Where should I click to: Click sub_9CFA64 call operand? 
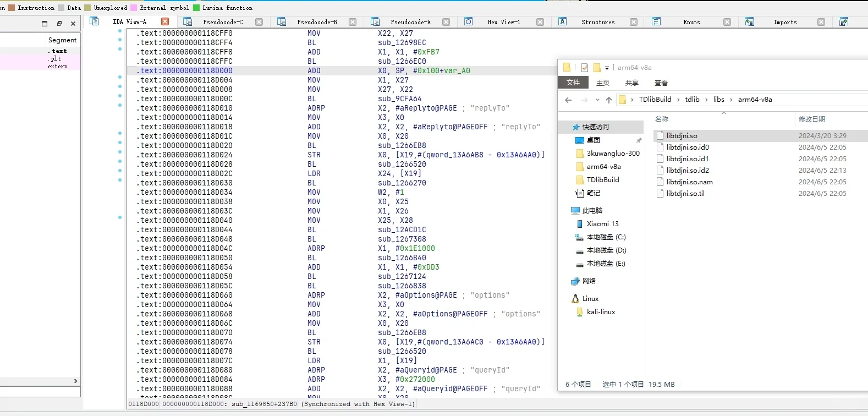(399, 98)
